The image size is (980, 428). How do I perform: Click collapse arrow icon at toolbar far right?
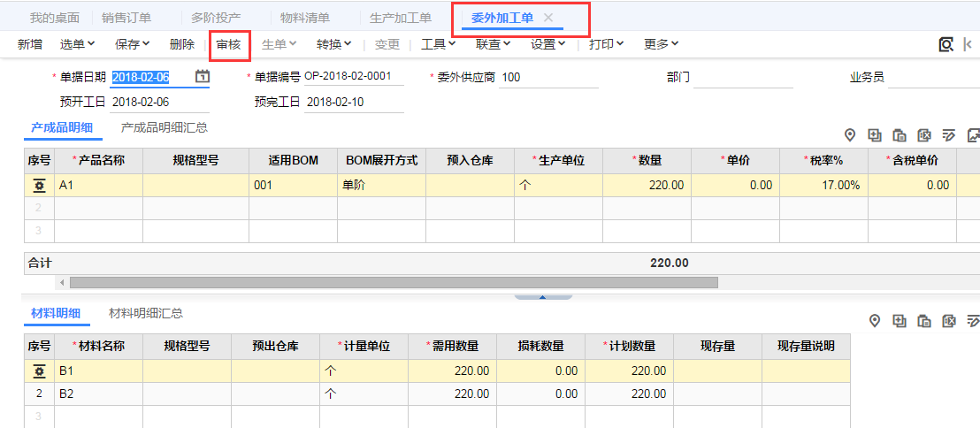pos(969,44)
